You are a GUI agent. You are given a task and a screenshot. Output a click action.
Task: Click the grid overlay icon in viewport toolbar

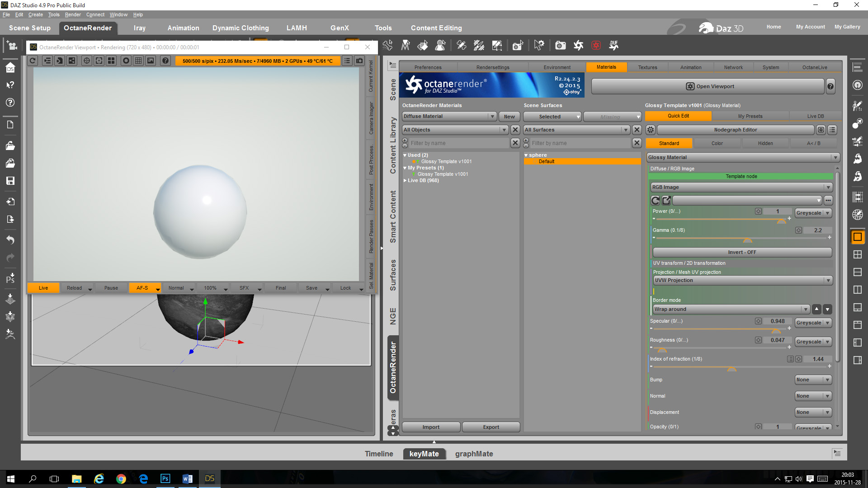[138, 61]
